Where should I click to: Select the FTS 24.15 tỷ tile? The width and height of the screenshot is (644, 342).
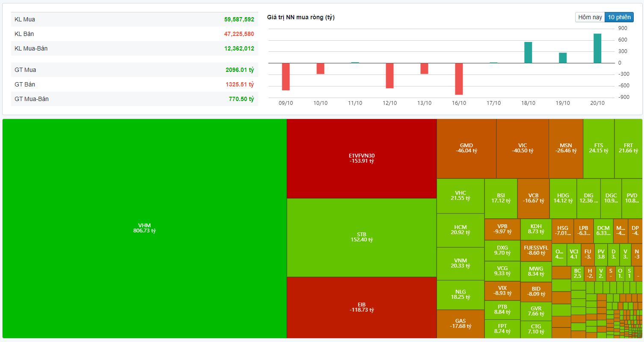[599, 149]
